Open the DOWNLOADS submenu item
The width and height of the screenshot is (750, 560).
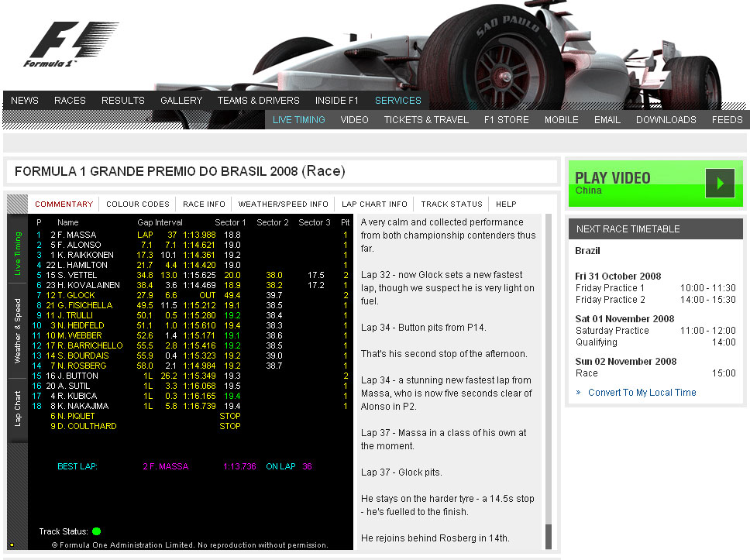point(666,120)
